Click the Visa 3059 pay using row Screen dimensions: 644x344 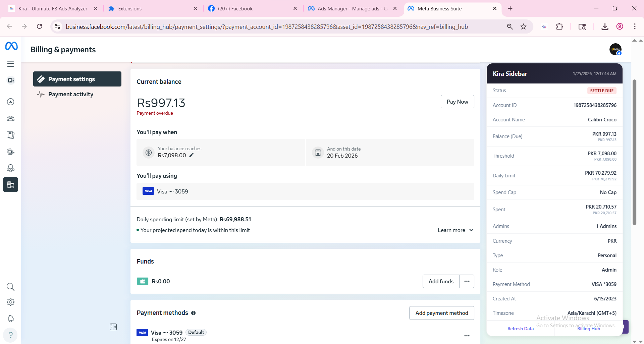[305, 191]
